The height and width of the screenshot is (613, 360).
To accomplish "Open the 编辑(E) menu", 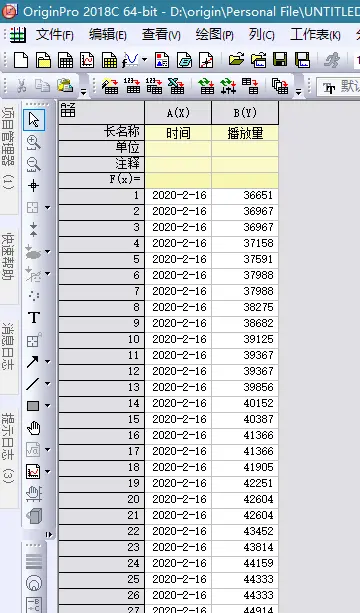I will click(107, 35).
